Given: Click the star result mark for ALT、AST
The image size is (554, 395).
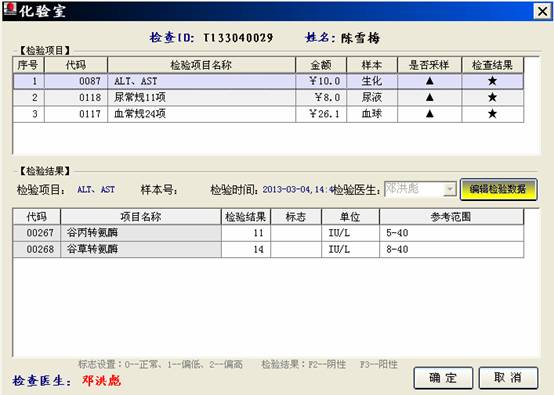Looking at the screenshot, I should (492, 81).
